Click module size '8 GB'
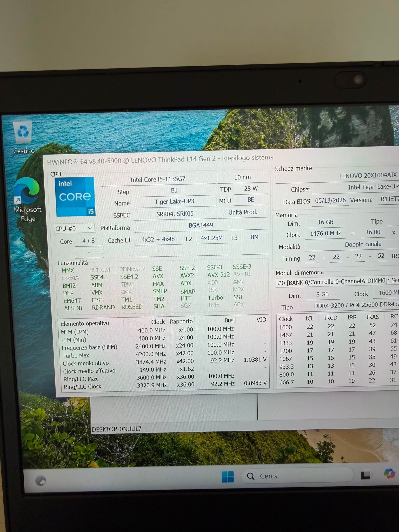399x532 pixels. point(322,294)
